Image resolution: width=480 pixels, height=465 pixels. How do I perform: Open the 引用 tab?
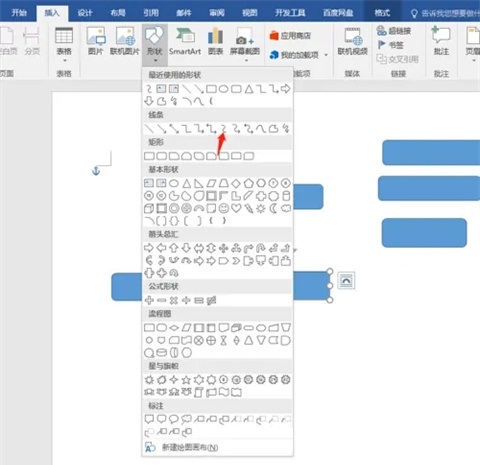point(151,13)
